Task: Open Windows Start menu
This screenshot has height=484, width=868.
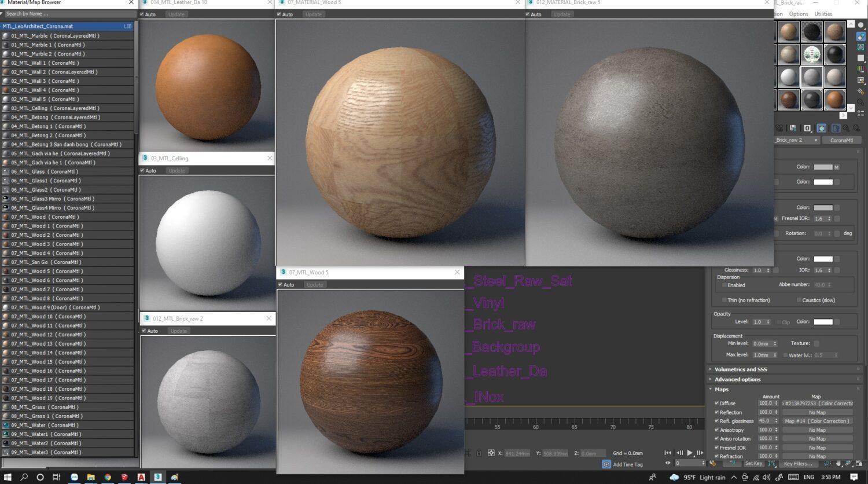Action: coord(8,477)
